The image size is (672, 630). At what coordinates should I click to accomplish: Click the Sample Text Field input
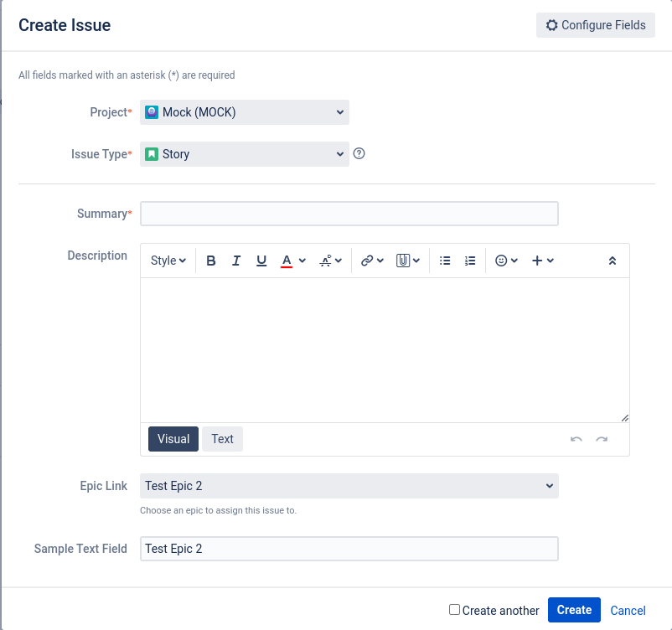pyautogui.click(x=349, y=549)
